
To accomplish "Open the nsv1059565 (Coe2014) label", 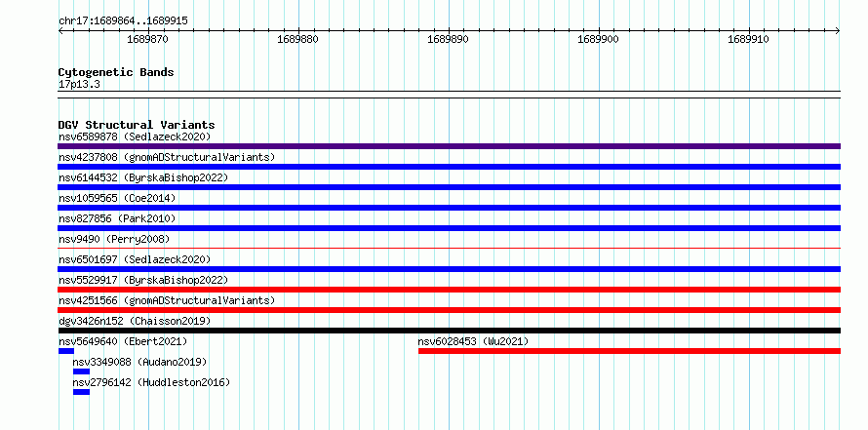I will tap(117, 198).
